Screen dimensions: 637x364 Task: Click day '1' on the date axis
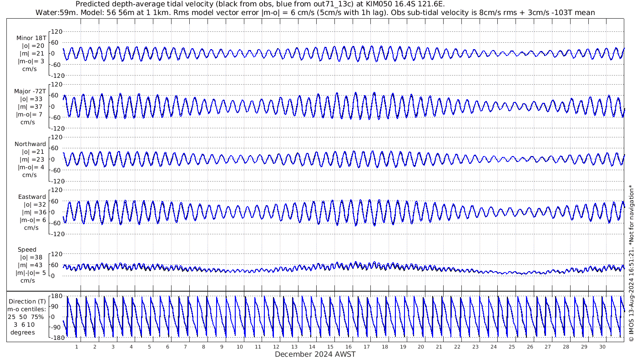[77, 347]
